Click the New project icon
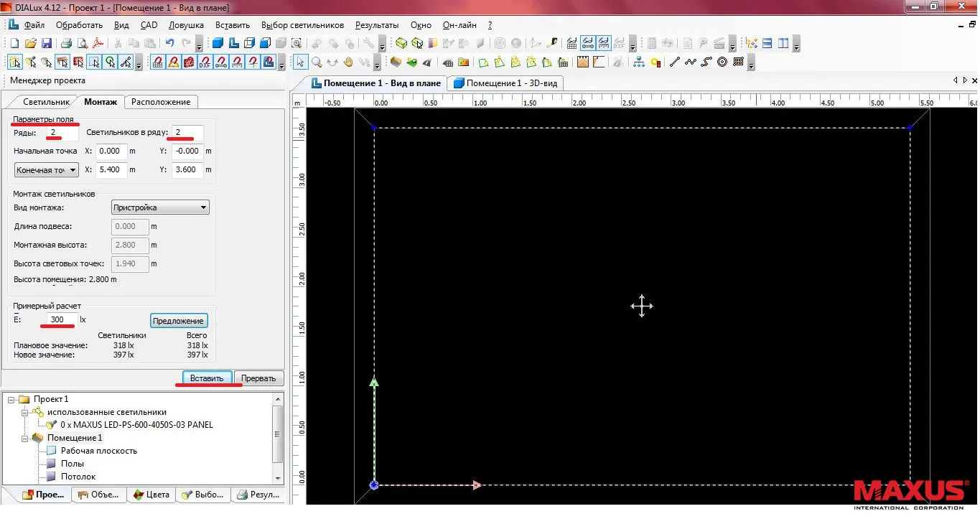Image resolution: width=980 pixels, height=524 pixels. point(14,43)
